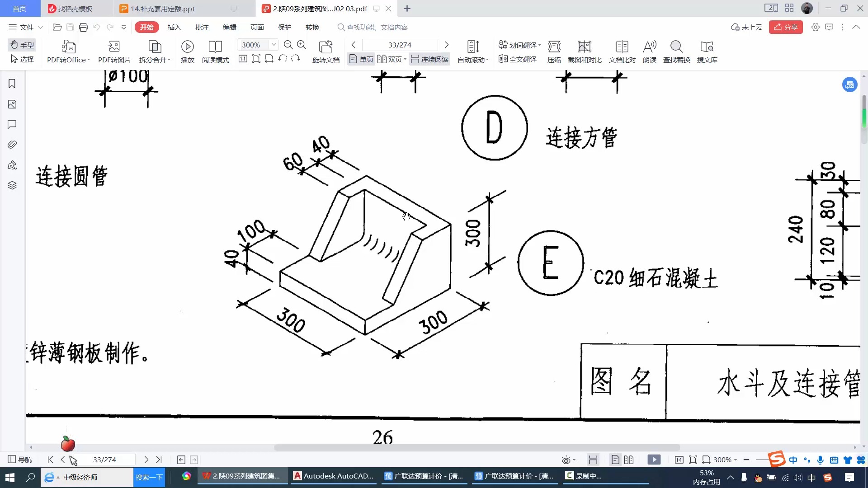The width and height of the screenshot is (868, 488).
Task: Print the document
Action: tap(83, 27)
